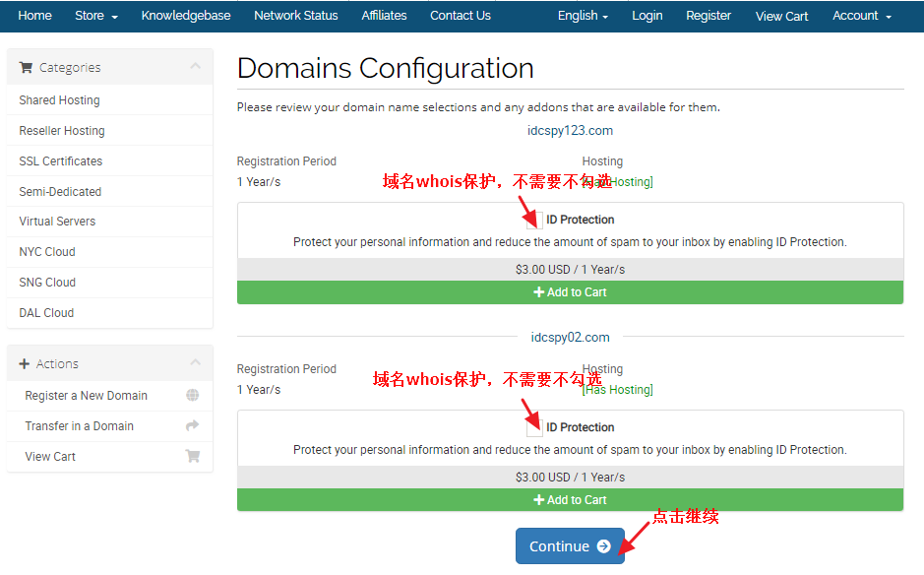Open the Store dropdown menu
924x575 pixels.
point(96,16)
